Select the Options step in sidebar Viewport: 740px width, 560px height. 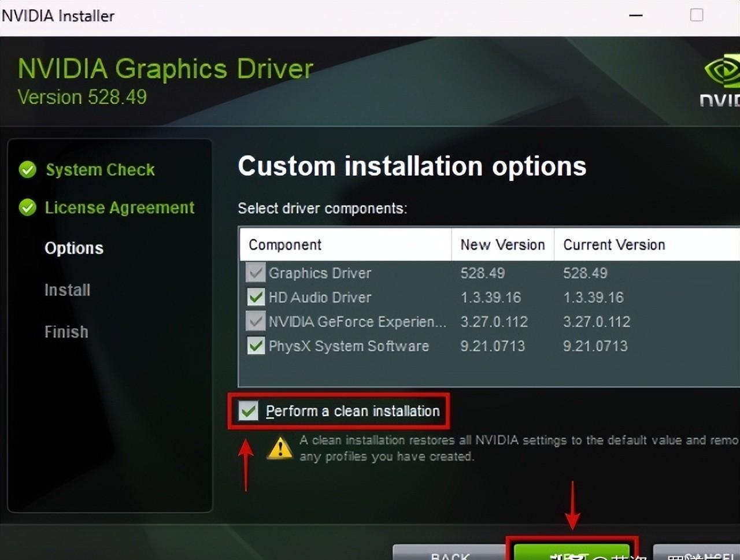click(74, 249)
